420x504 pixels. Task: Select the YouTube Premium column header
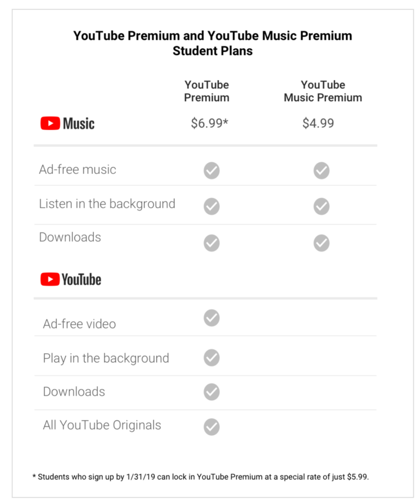[207, 91]
